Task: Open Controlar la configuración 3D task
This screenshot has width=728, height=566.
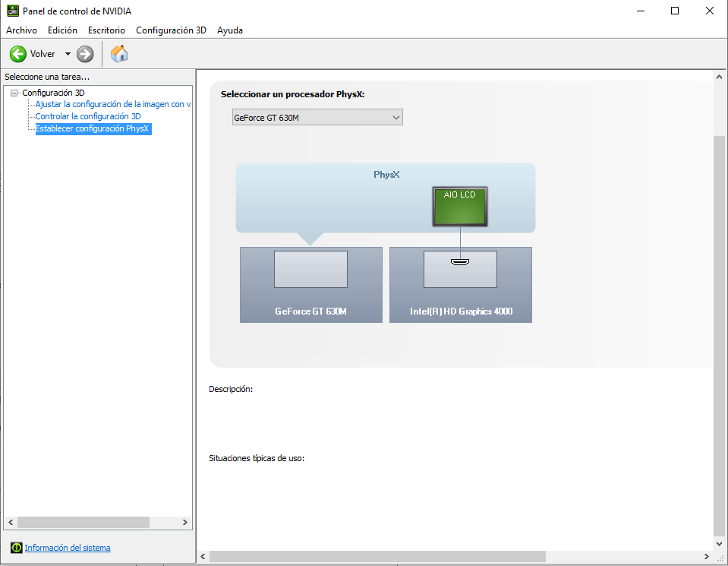Action: click(88, 116)
